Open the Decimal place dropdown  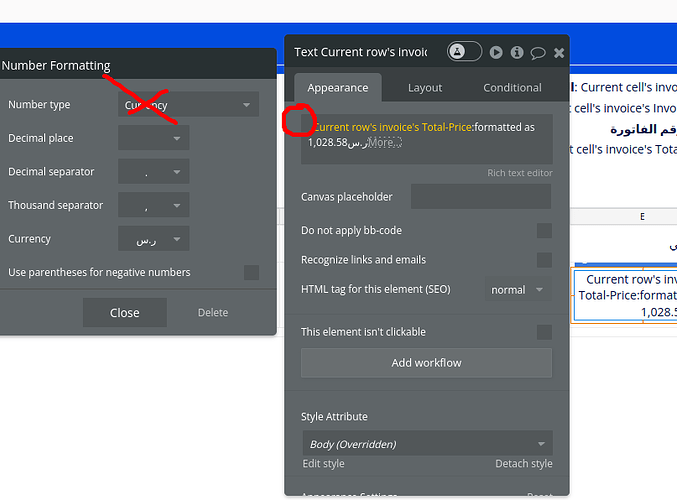(154, 138)
